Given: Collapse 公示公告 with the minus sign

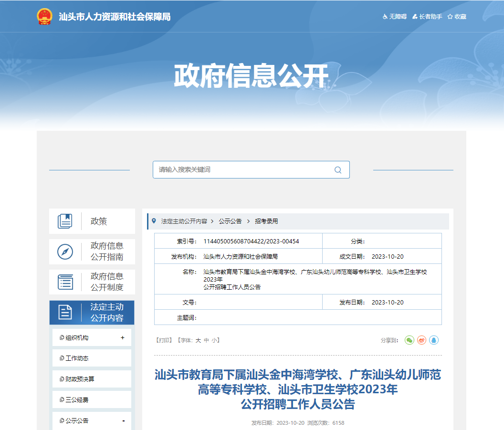Looking at the screenshot, I should [x=123, y=421].
